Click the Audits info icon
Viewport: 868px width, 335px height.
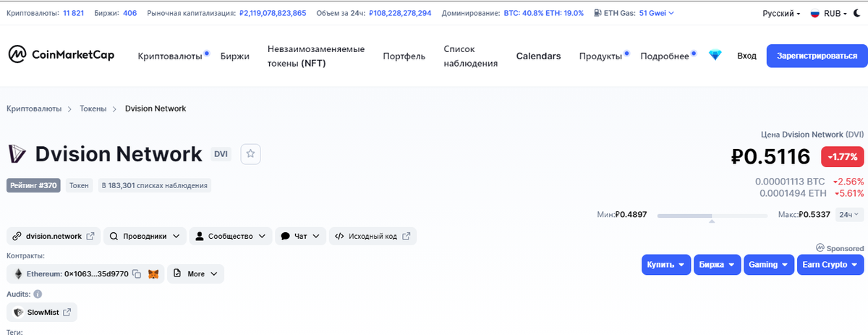(38, 294)
